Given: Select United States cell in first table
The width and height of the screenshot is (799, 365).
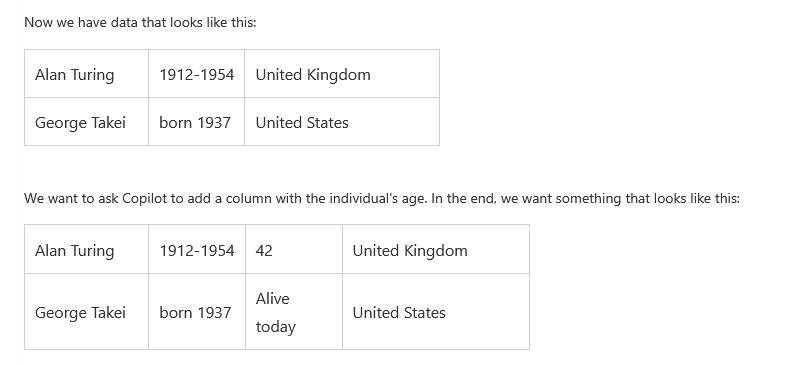Looking at the screenshot, I should (x=342, y=122).
